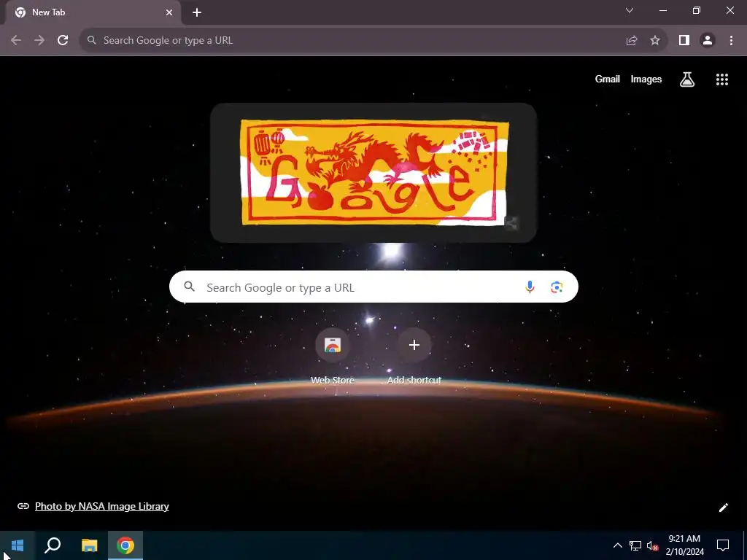Click the share page icon in address bar

(x=632, y=41)
